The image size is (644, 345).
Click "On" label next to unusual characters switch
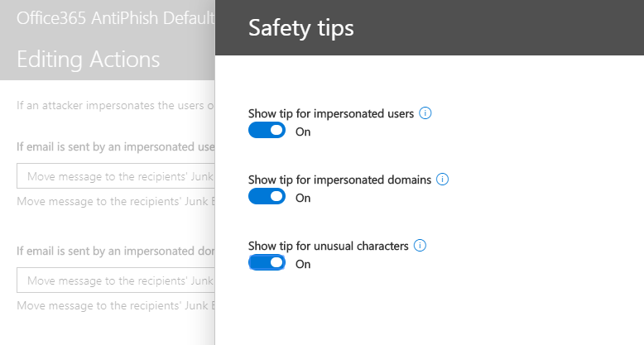(x=303, y=264)
